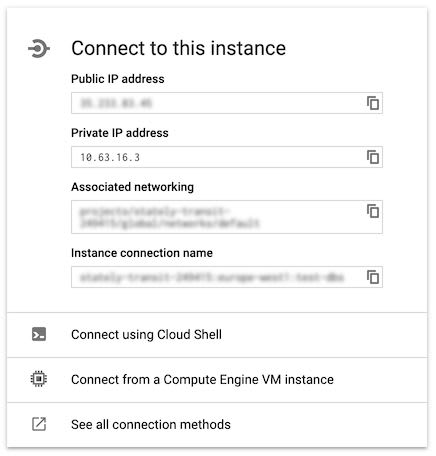The width and height of the screenshot is (436, 456).
Task: Copy the Instance connection name
Action: 373,277
